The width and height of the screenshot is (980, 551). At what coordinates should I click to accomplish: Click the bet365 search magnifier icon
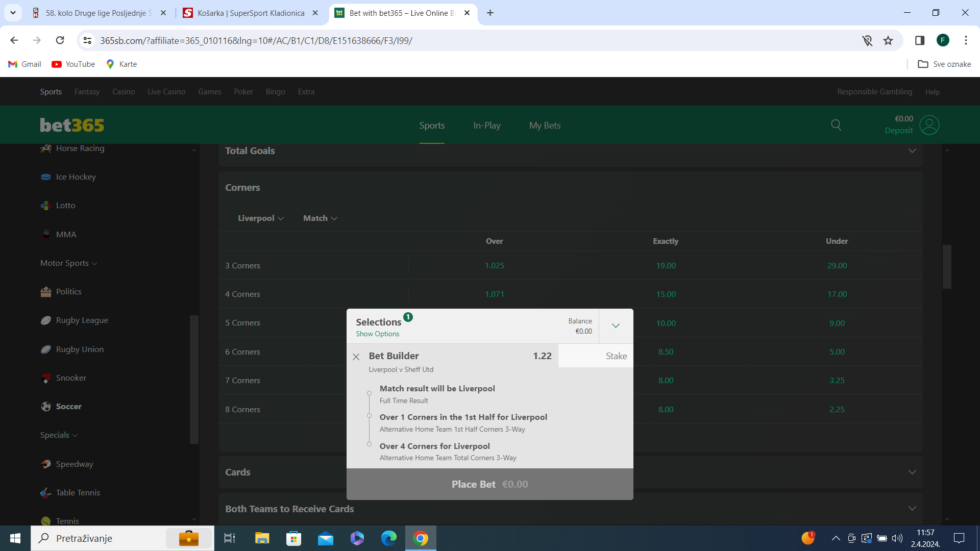pyautogui.click(x=836, y=125)
